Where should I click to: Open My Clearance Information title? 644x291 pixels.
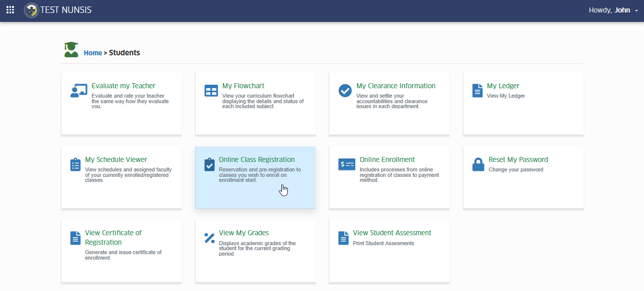pos(396,86)
